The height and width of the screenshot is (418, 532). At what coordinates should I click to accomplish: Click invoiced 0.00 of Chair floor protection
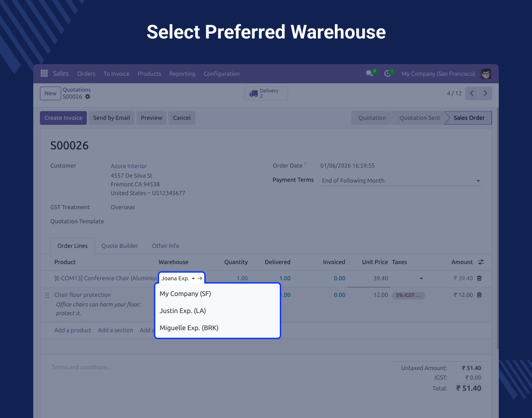339,295
